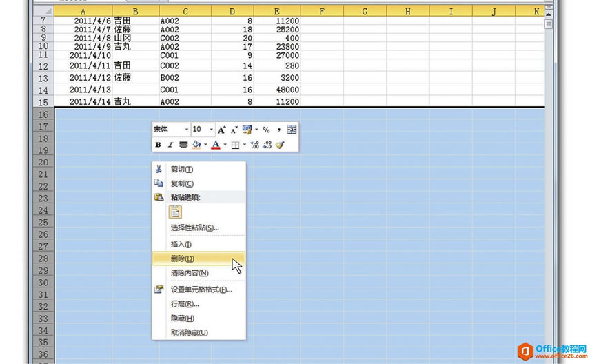
Task: Expand the font color dropdown arrow
Action: (225, 145)
